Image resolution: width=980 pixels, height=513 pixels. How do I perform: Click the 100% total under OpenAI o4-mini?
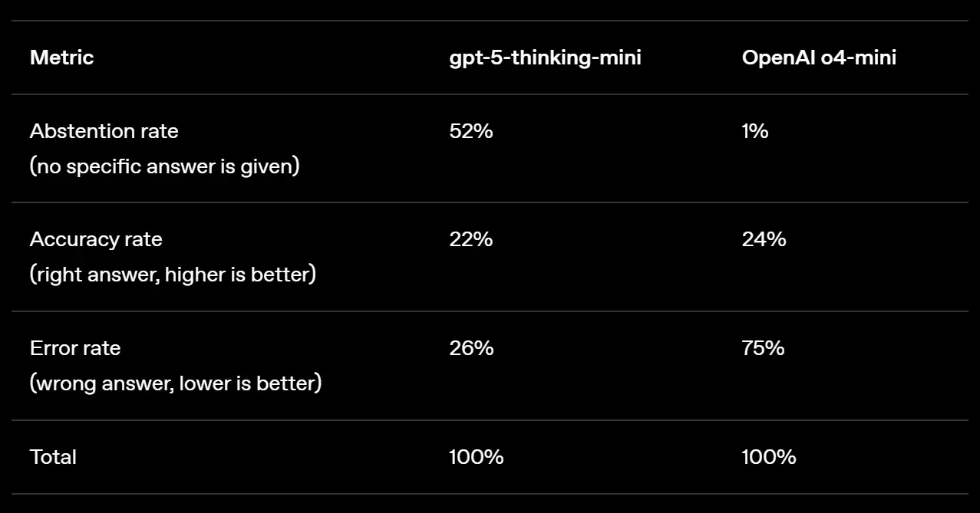tap(768, 457)
